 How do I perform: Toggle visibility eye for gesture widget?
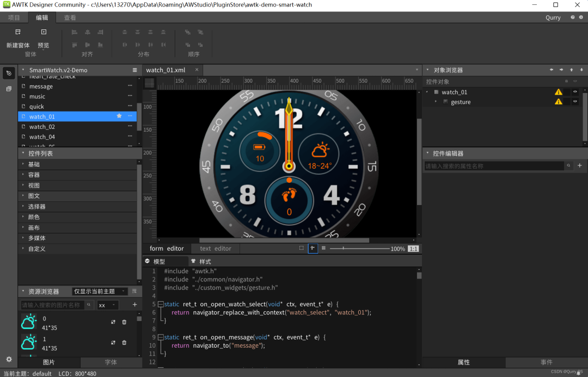[x=574, y=102]
